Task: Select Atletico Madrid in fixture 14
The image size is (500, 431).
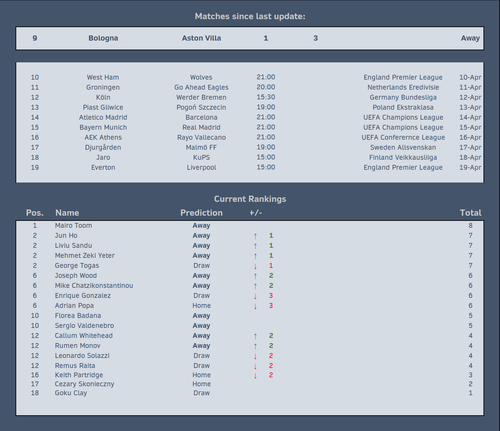Action: coord(103,117)
